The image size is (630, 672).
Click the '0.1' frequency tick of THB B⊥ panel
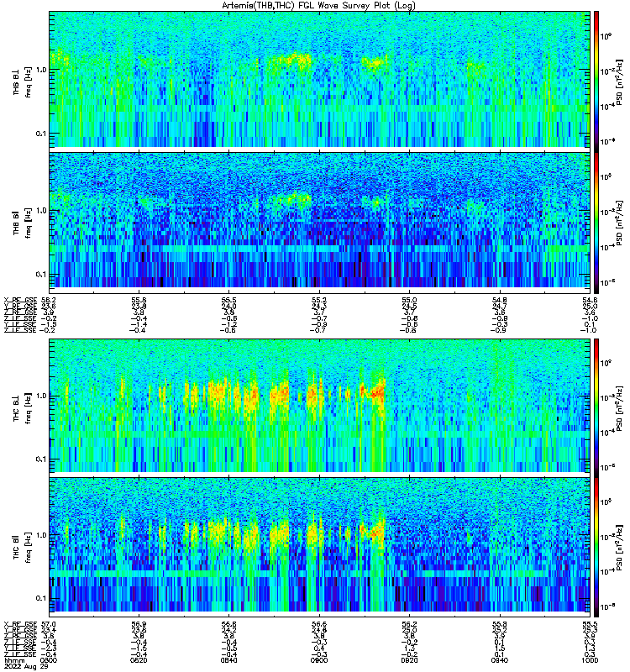click(x=40, y=134)
